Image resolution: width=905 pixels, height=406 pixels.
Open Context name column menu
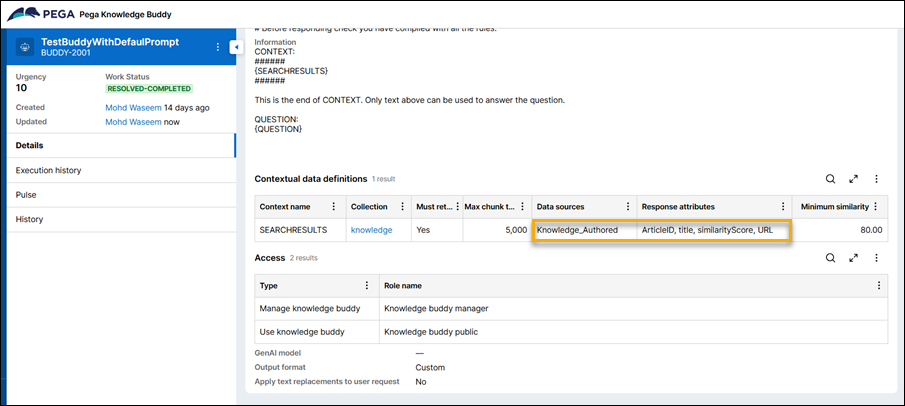pos(333,207)
